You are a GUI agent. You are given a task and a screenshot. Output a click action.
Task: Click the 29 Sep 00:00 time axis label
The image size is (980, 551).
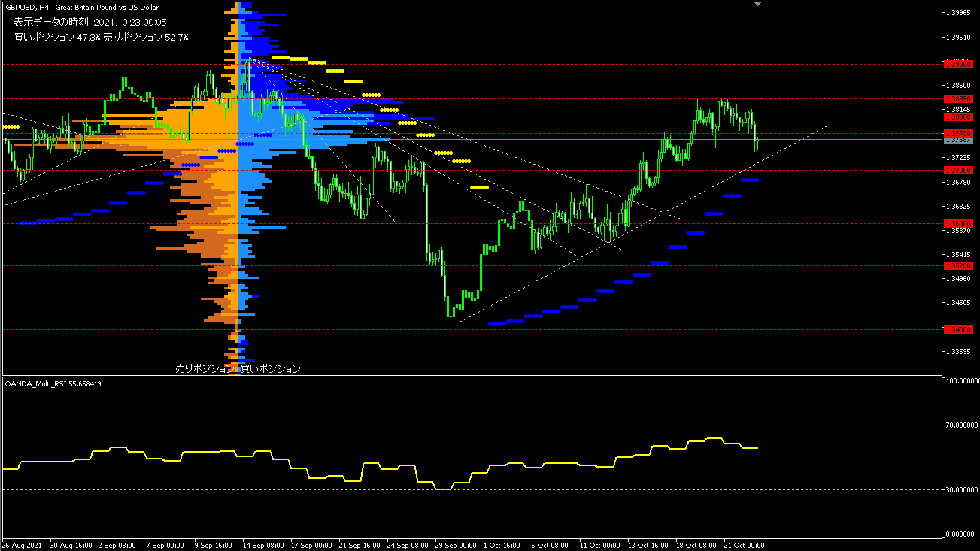click(456, 544)
